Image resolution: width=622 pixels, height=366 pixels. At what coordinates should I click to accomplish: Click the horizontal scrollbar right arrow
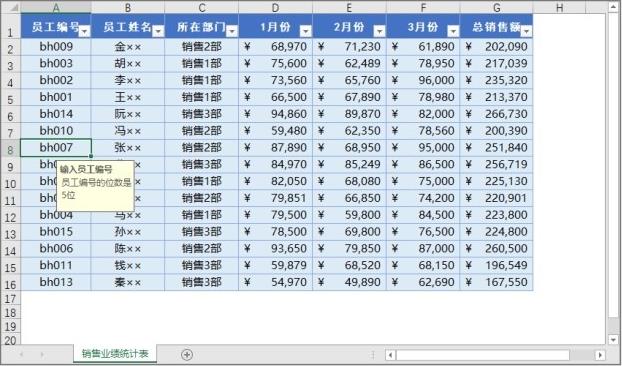coord(600,355)
